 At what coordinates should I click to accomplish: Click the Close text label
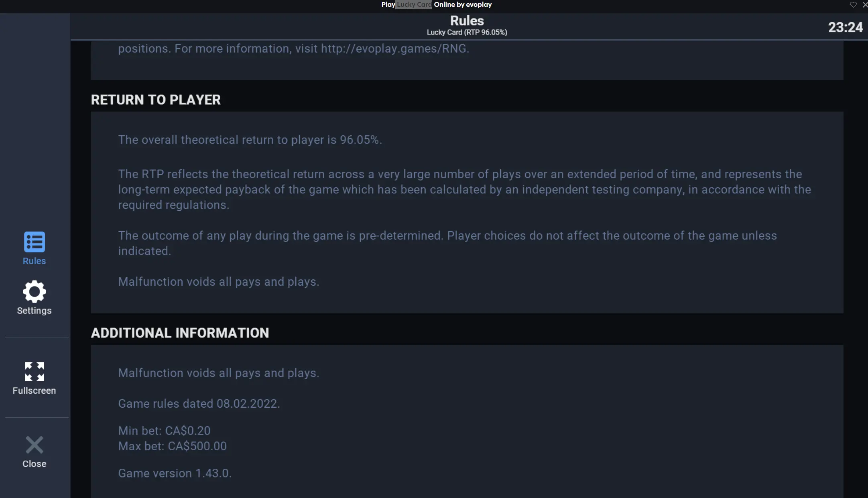(x=35, y=463)
